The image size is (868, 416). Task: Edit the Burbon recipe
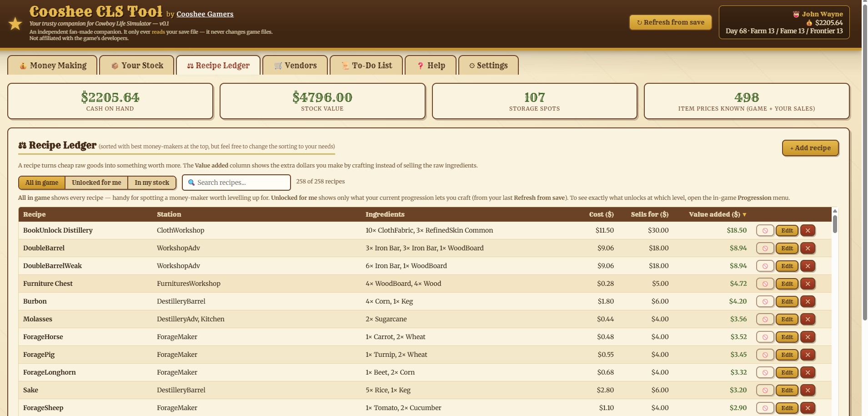click(x=787, y=301)
